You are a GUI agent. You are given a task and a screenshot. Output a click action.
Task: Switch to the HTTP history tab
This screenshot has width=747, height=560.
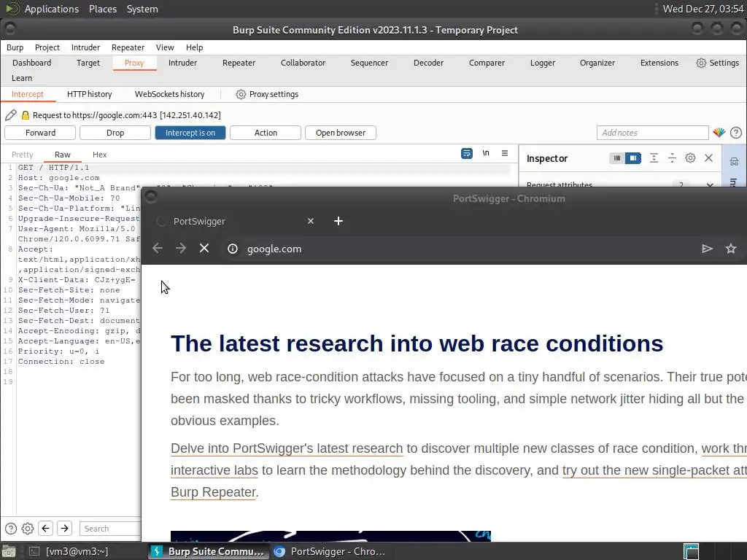(x=89, y=94)
